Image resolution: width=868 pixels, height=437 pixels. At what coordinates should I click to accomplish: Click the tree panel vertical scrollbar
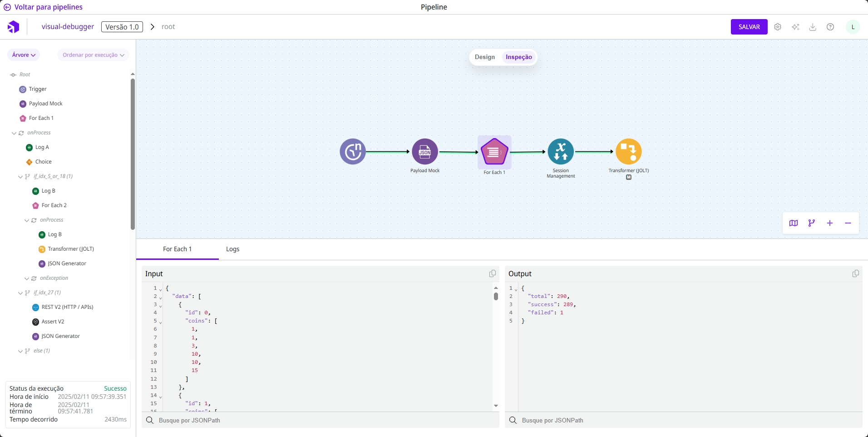pos(133,154)
